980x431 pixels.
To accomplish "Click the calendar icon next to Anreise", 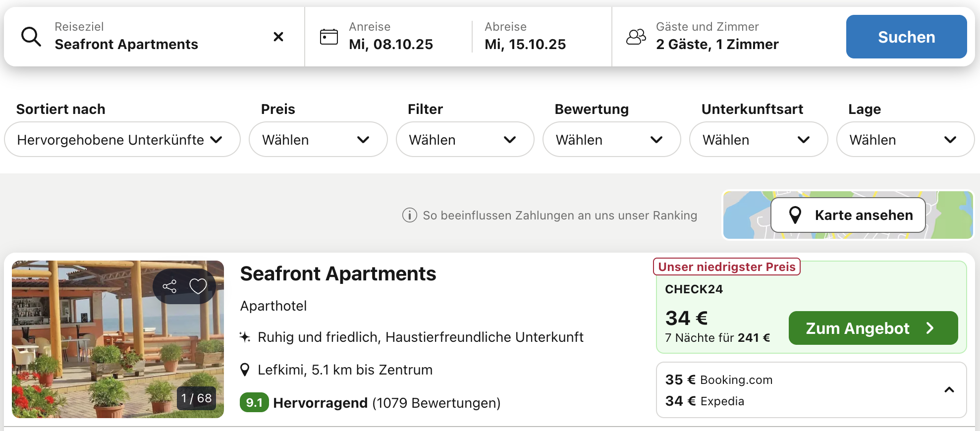I will pyautogui.click(x=329, y=37).
